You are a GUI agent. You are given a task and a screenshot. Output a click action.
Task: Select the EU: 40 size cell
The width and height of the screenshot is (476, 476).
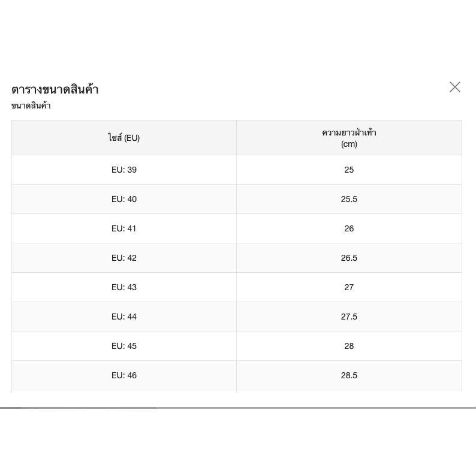pos(124,199)
